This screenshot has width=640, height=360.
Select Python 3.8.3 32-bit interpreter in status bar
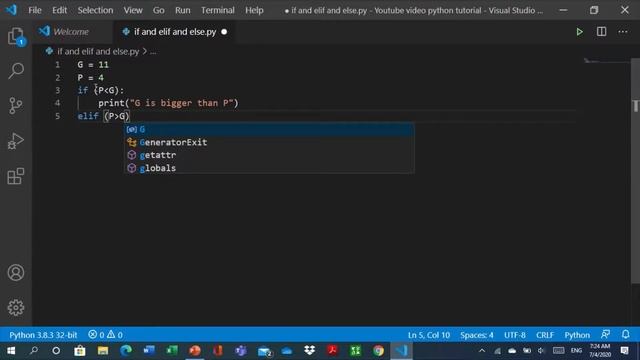tap(43, 335)
